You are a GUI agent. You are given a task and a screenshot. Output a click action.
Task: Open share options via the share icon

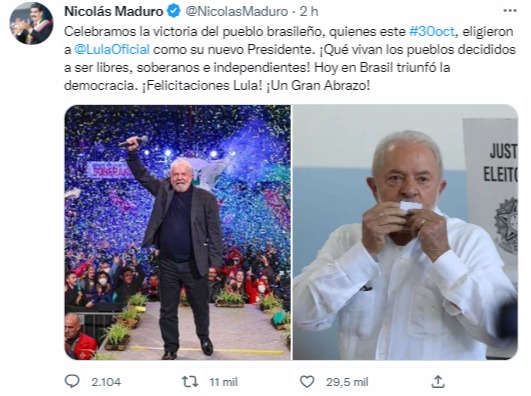pyautogui.click(x=438, y=381)
